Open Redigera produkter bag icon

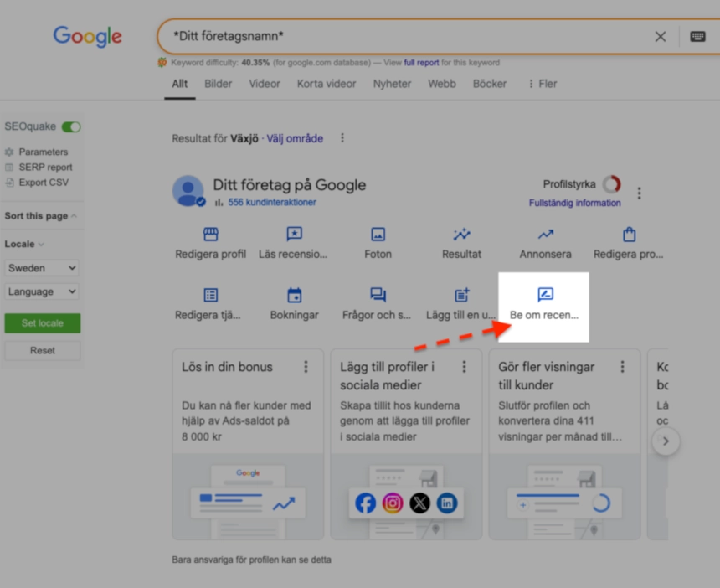[629, 235]
